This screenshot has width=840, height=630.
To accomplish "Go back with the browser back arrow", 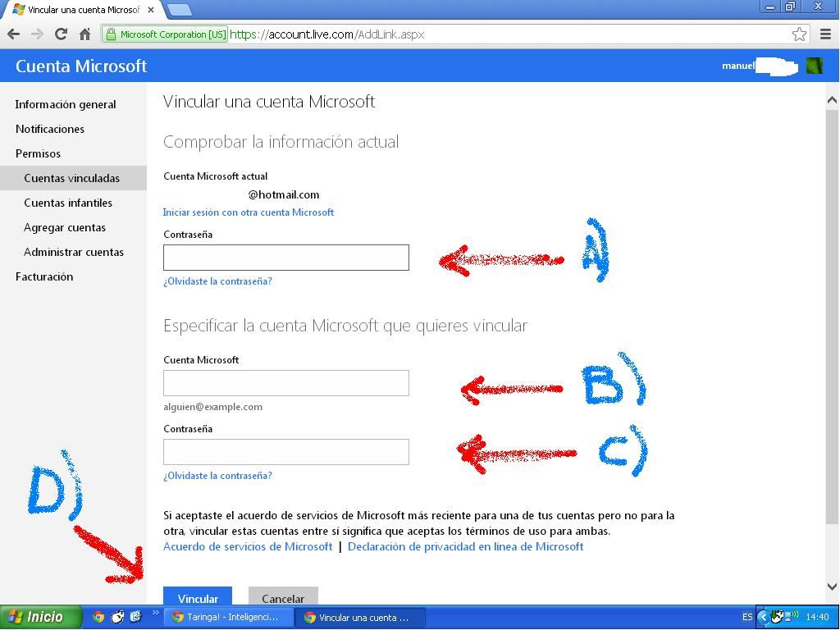I will (x=13, y=34).
